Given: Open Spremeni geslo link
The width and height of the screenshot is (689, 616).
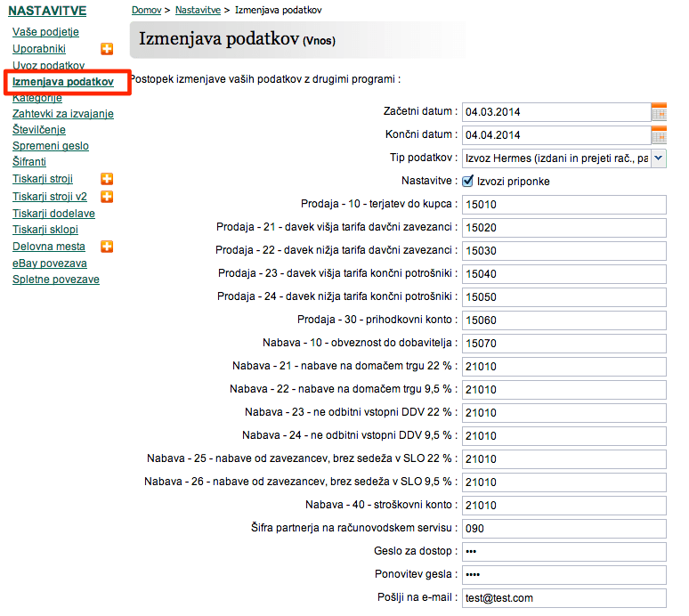Looking at the screenshot, I should [51, 146].
